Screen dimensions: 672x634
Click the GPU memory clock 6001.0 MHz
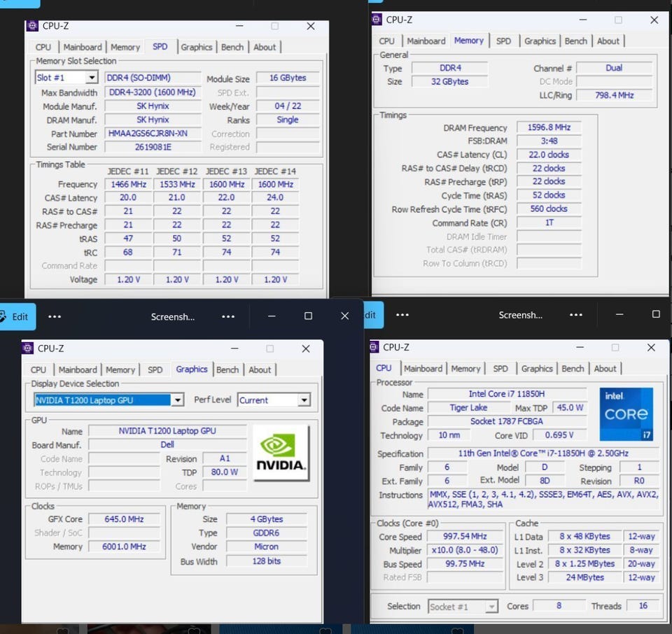124,547
